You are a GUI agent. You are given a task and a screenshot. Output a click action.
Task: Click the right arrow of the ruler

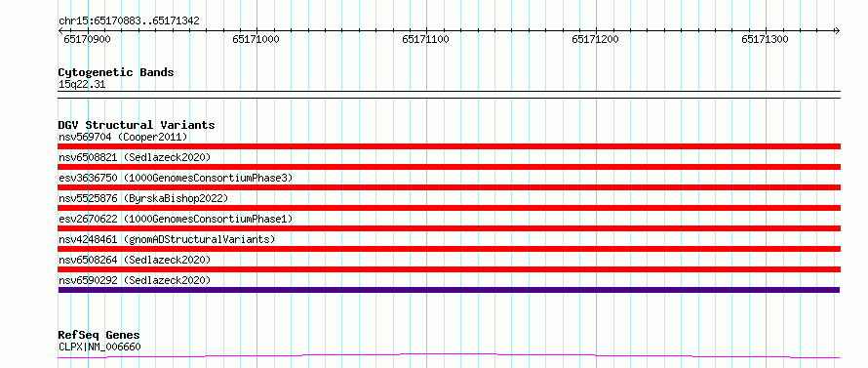pyautogui.click(x=837, y=30)
